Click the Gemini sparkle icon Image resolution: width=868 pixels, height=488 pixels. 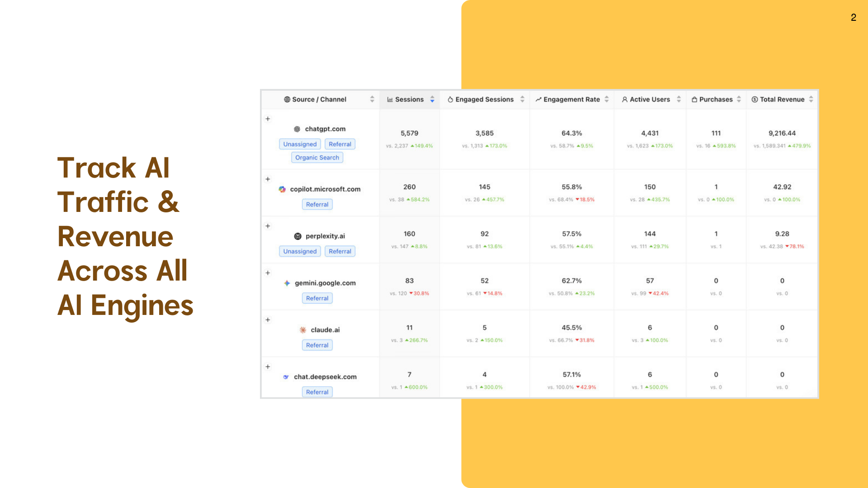(x=287, y=283)
